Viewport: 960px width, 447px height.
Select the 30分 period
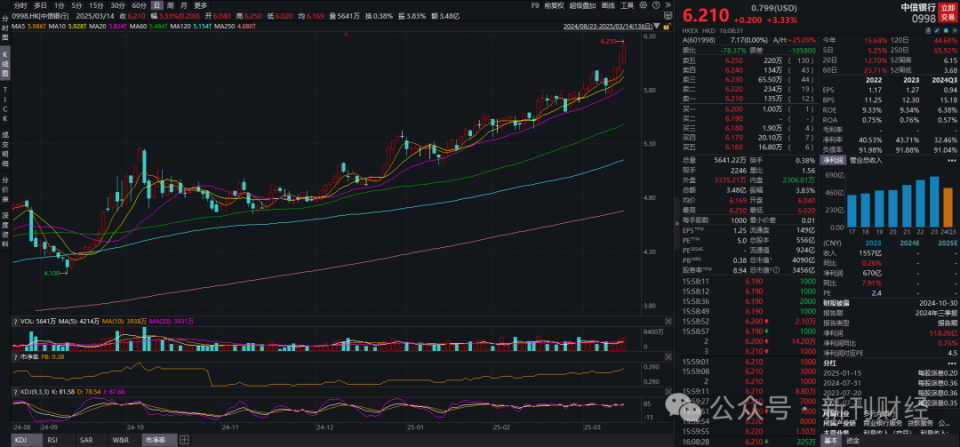(118, 5)
